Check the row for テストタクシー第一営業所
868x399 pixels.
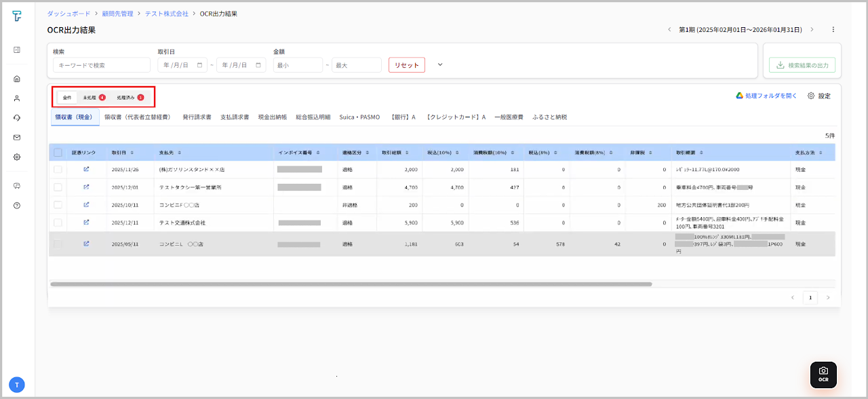(58, 187)
